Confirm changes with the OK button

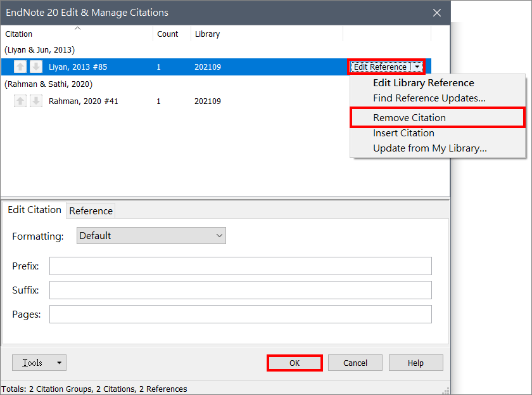tap(294, 363)
